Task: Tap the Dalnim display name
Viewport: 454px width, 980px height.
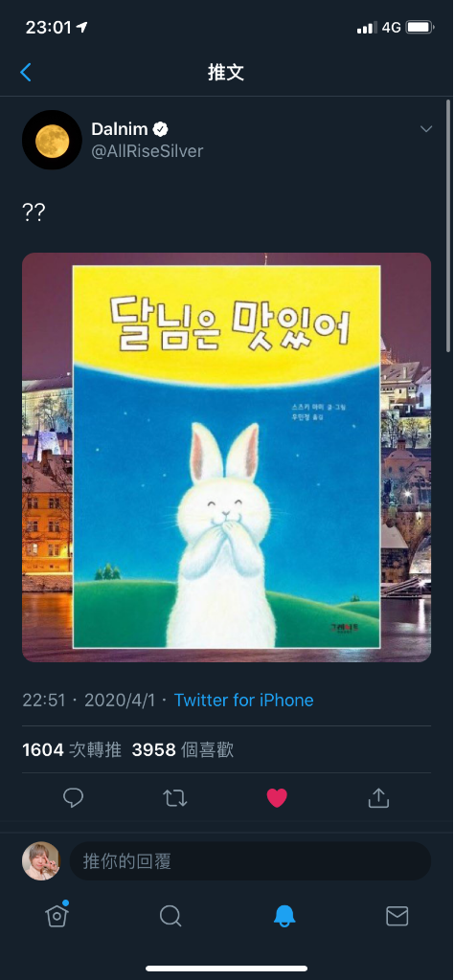Action: click(x=120, y=129)
